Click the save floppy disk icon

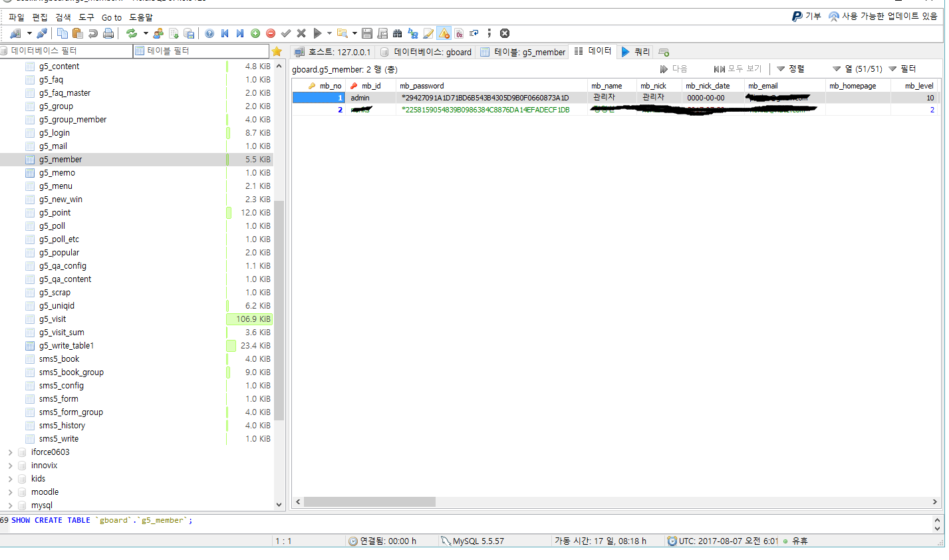[x=366, y=33]
